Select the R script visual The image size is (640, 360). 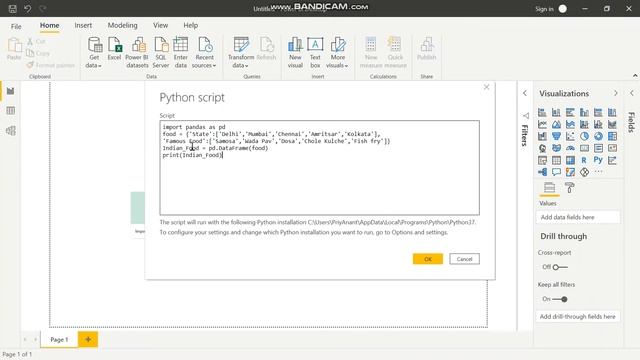point(584,160)
